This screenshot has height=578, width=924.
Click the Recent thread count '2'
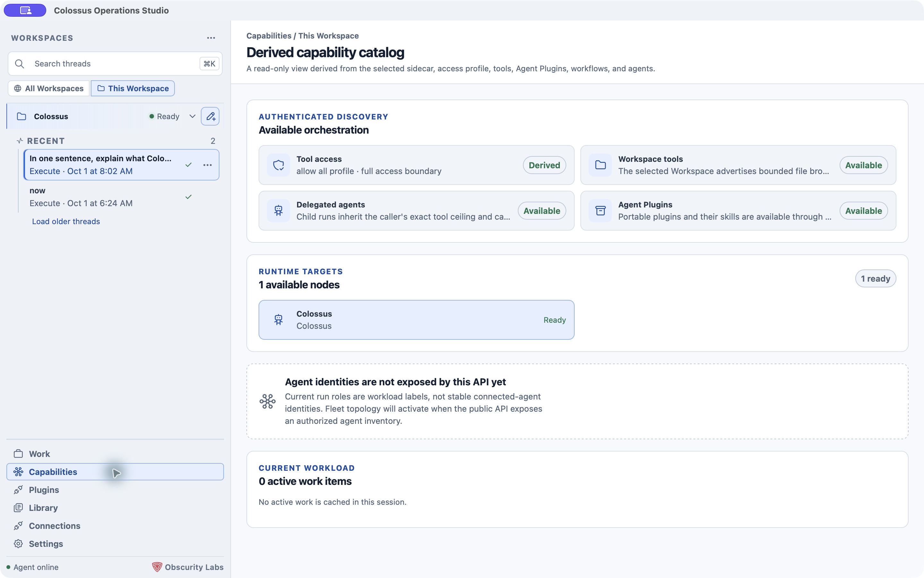click(213, 141)
